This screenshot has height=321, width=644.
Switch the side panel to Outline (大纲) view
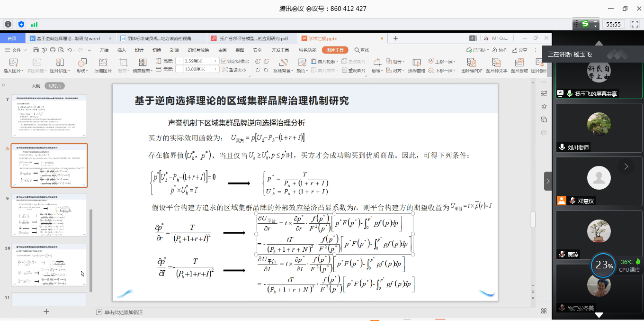pos(36,86)
